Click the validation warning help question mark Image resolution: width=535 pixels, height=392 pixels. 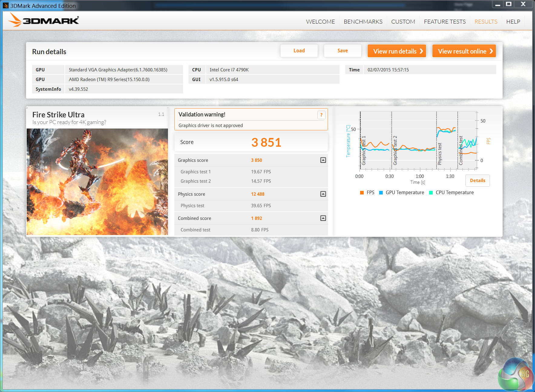[x=321, y=115]
